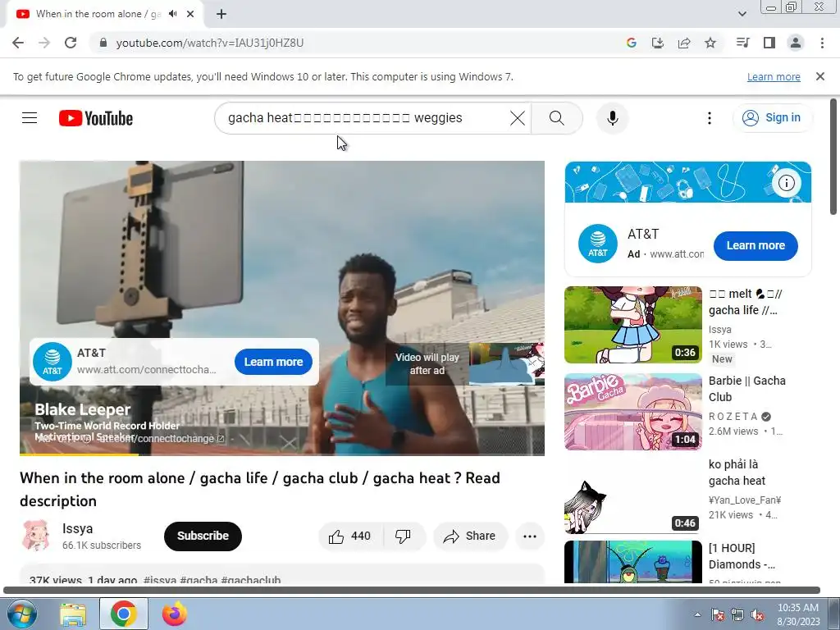Click Learn more in Chrome update bar
This screenshot has height=630, width=840.
[774, 76]
